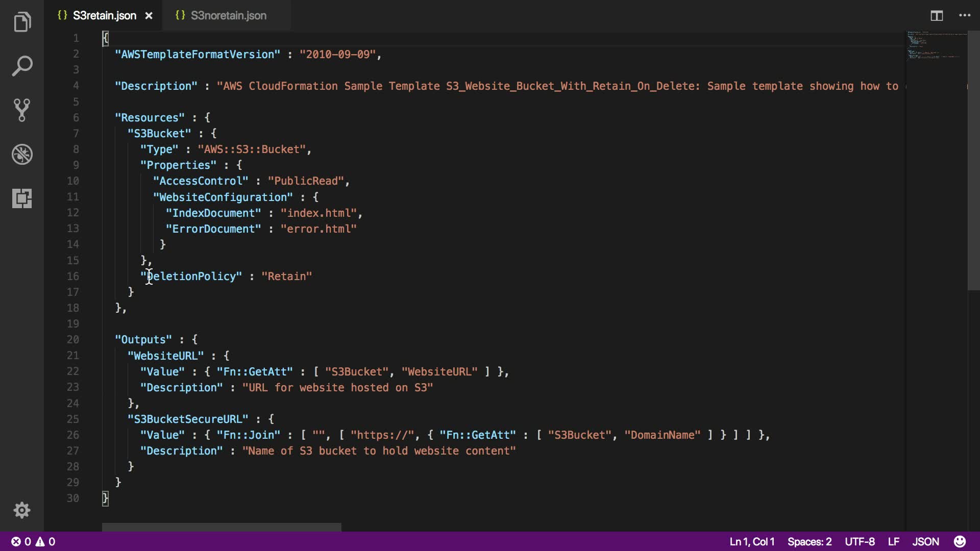This screenshot has width=980, height=551.
Task: Select the S3retain.json tab
Action: coord(104,16)
